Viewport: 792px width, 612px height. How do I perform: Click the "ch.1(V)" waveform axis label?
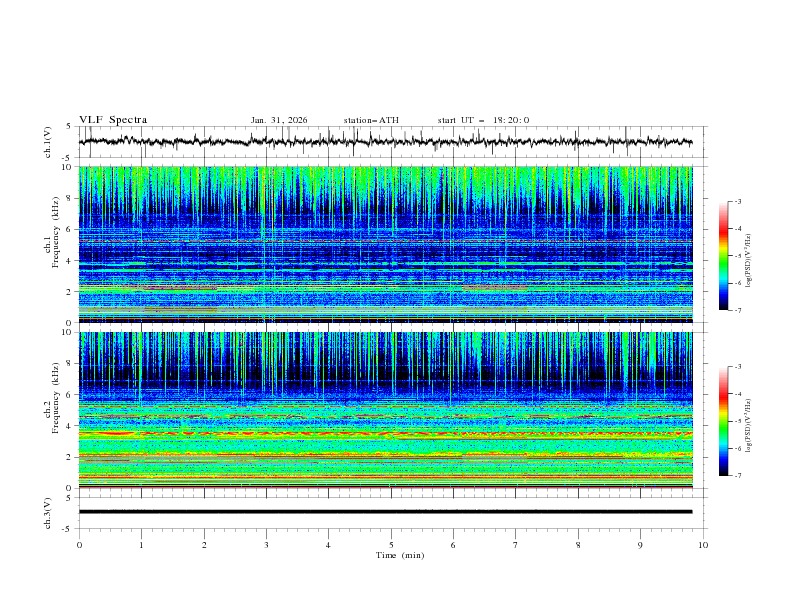pos(48,142)
